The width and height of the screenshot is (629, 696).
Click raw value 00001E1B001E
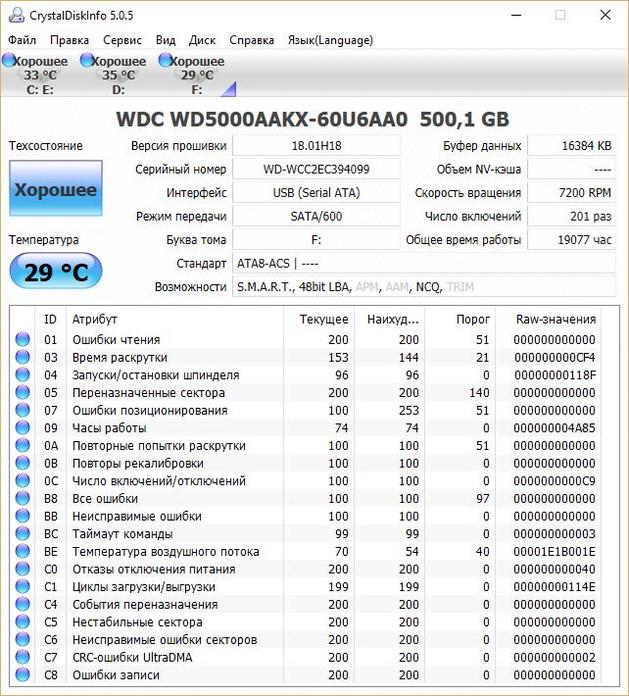pyautogui.click(x=554, y=552)
